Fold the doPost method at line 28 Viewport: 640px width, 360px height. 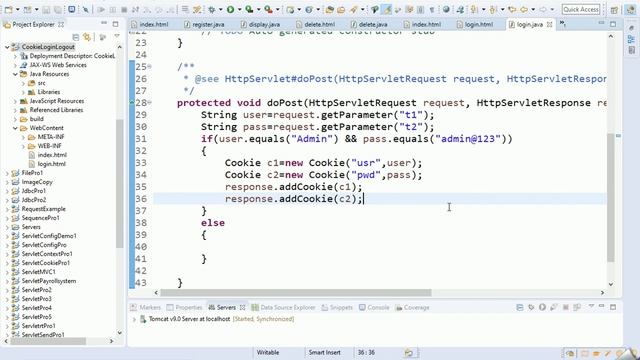click(x=150, y=102)
